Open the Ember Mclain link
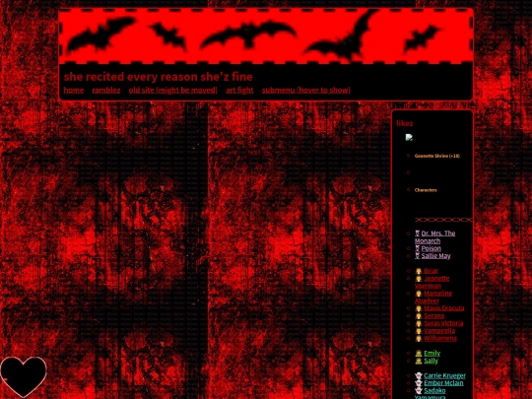Screen dimensions: 532x399 coord(443,383)
